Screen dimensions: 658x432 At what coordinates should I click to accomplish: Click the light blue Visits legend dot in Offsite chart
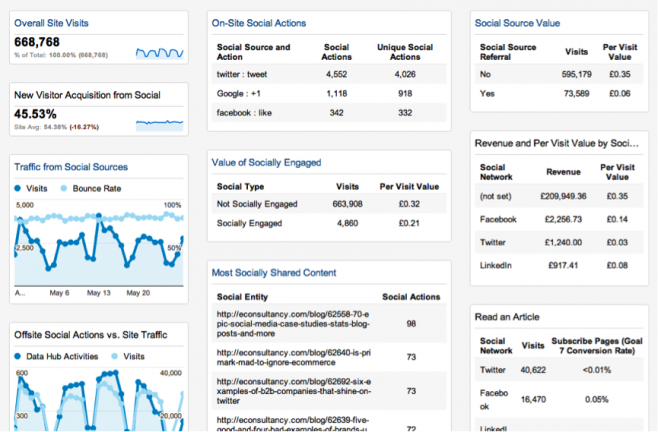[x=115, y=356]
